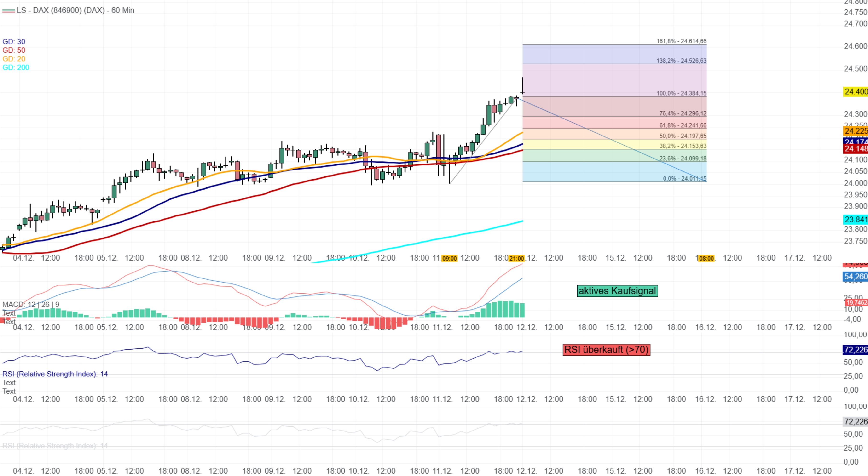Select the dark blue 72,226 RSI value tag
868x476 pixels.
[x=856, y=350]
